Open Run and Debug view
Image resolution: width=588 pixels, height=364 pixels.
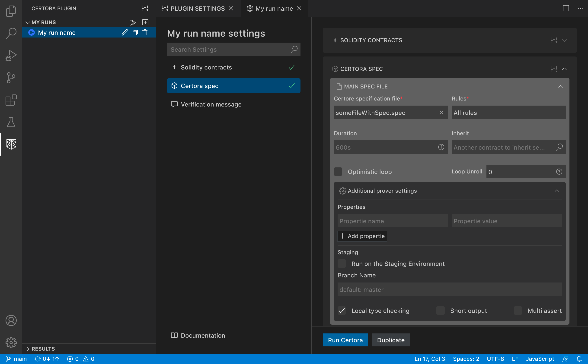[x=11, y=55]
